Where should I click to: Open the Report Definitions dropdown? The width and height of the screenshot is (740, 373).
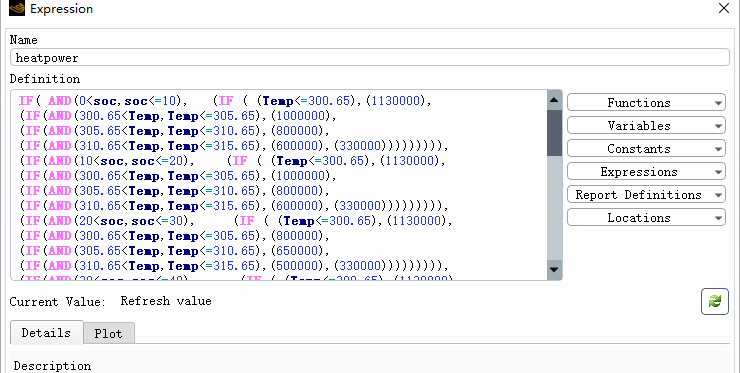pos(646,195)
